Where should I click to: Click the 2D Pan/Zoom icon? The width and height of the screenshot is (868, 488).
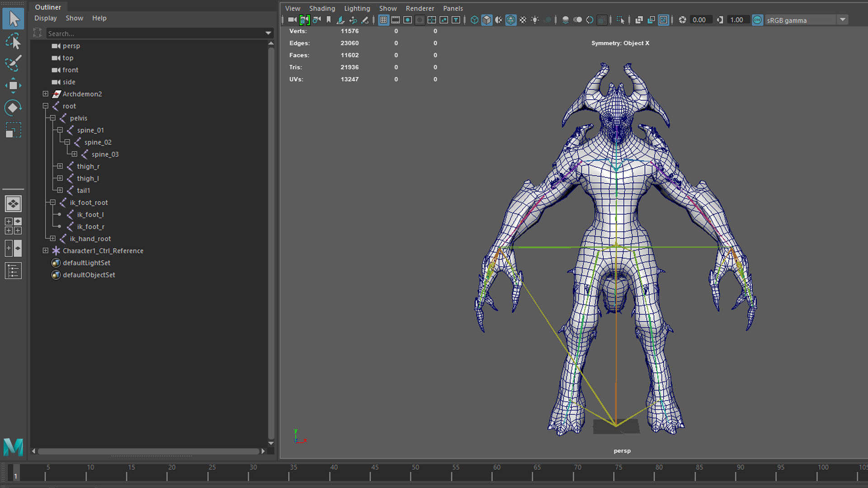pos(353,20)
